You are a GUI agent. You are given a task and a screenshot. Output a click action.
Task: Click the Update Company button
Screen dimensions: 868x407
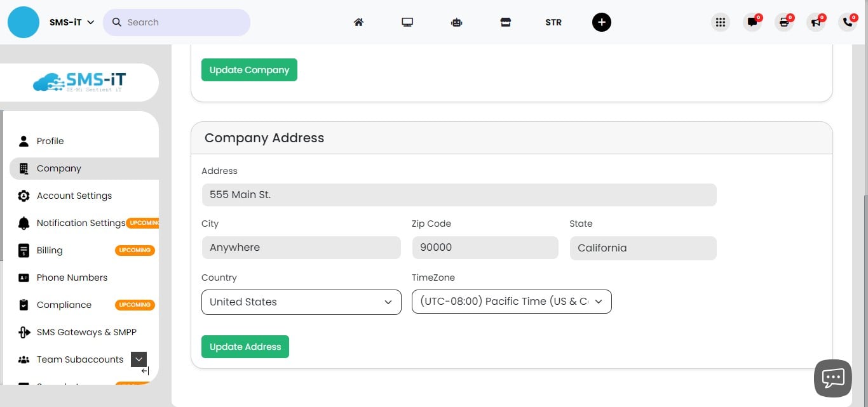tap(249, 70)
